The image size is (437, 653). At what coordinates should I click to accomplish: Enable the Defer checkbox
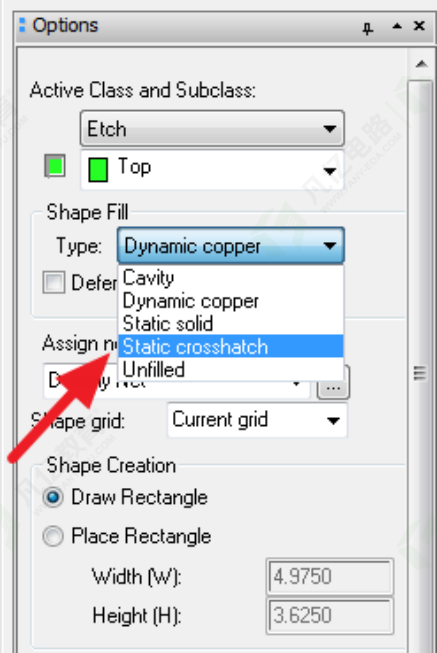click(x=54, y=282)
